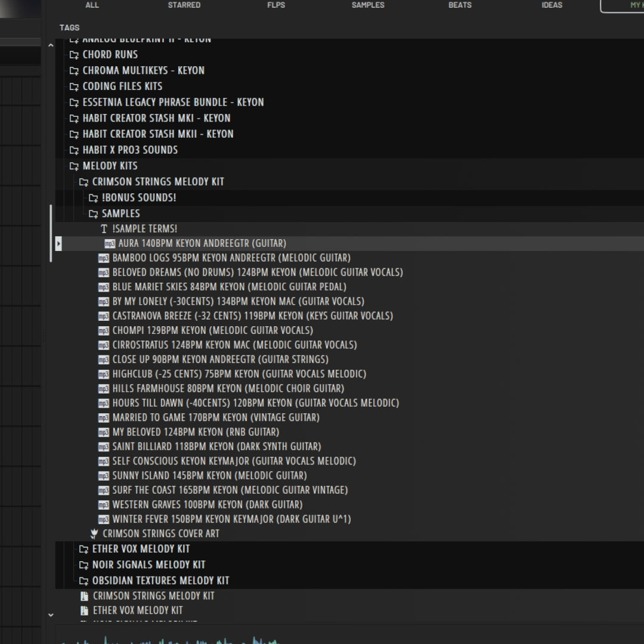Viewport: 644px width, 644px height.
Task: Click the folder icon of Habit X Pro3 Sounds
Action: [x=74, y=150]
